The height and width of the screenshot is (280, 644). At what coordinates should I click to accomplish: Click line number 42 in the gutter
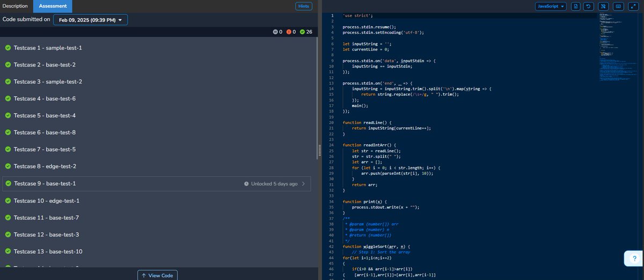coord(332,246)
